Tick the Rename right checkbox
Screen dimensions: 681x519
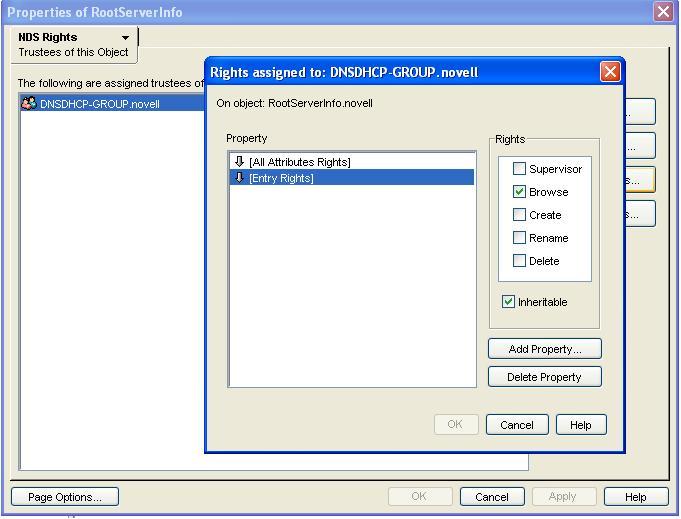(519, 238)
